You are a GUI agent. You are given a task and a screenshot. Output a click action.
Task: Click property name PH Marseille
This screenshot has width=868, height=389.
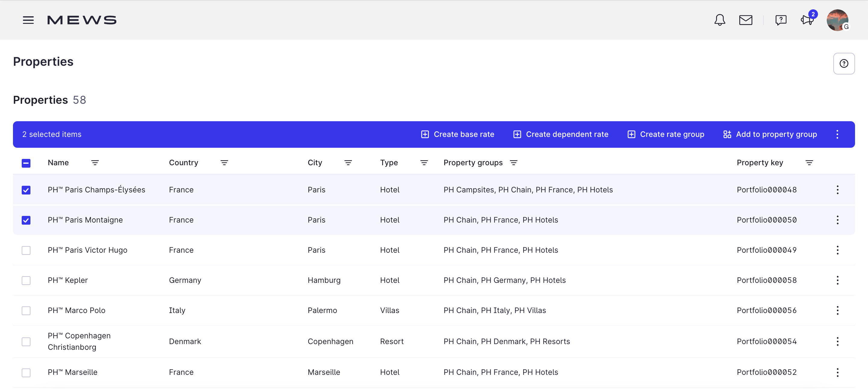[x=72, y=372]
